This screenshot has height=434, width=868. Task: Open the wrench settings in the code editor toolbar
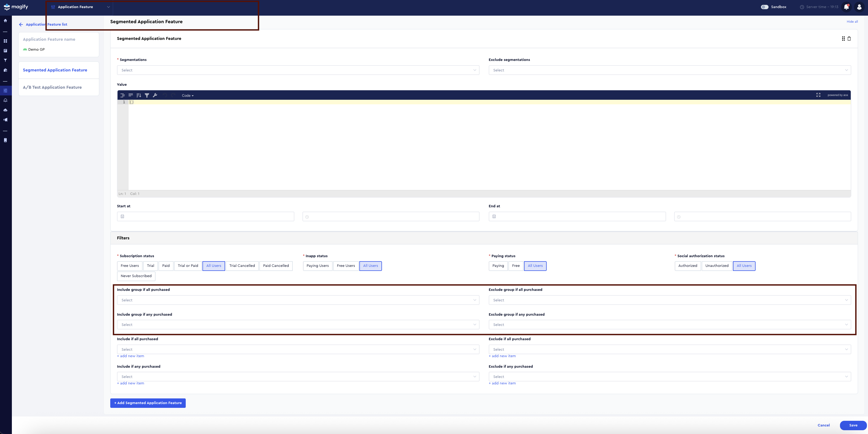pyautogui.click(x=155, y=95)
